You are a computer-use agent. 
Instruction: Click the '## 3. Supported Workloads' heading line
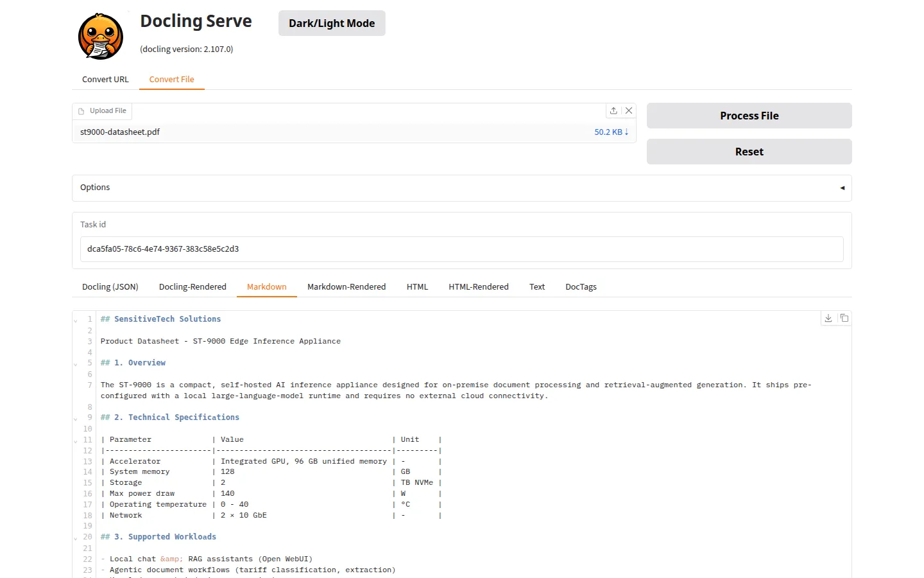point(158,537)
